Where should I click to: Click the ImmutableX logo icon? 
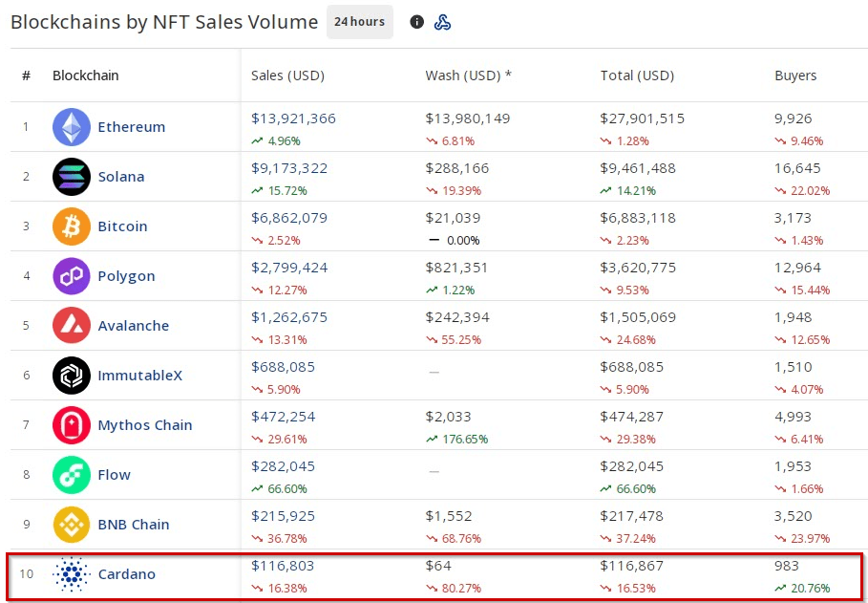click(72, 376)
